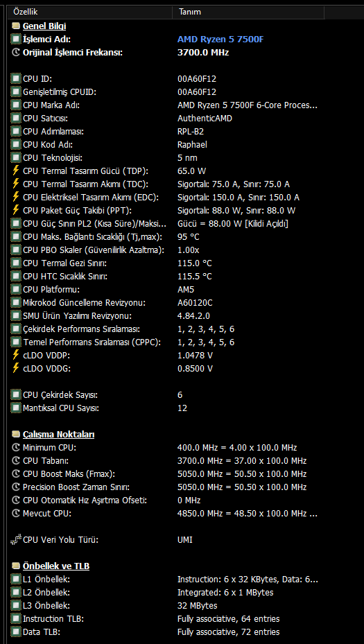Screen dimensions: 364x644
Task: Select the Çalışma Noktaları section heading
Action: click(x=59, y=435)
